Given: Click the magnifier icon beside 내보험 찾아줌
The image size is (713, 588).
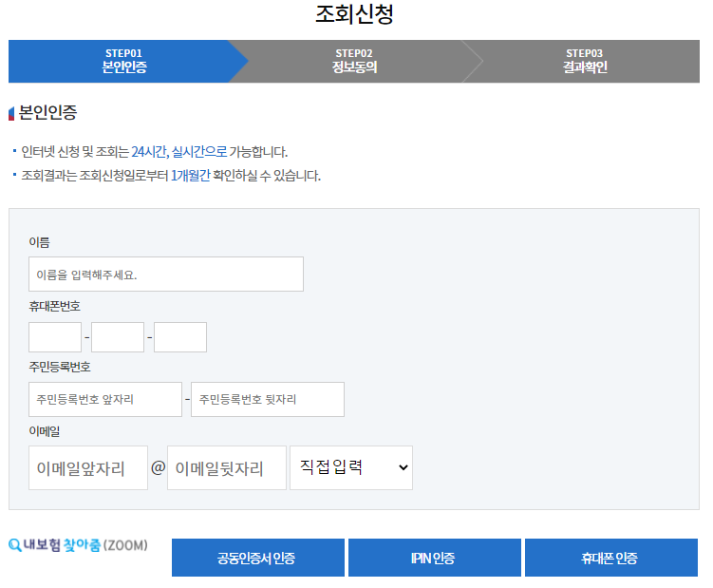Looking at the screenshot, I should click(15, 544).
